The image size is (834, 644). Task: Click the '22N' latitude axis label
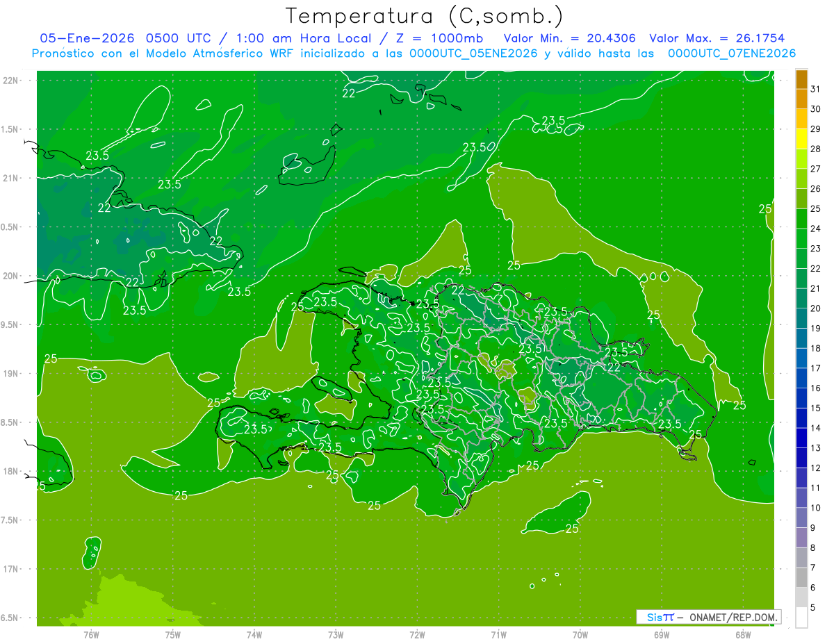click(x=10, y=81)
